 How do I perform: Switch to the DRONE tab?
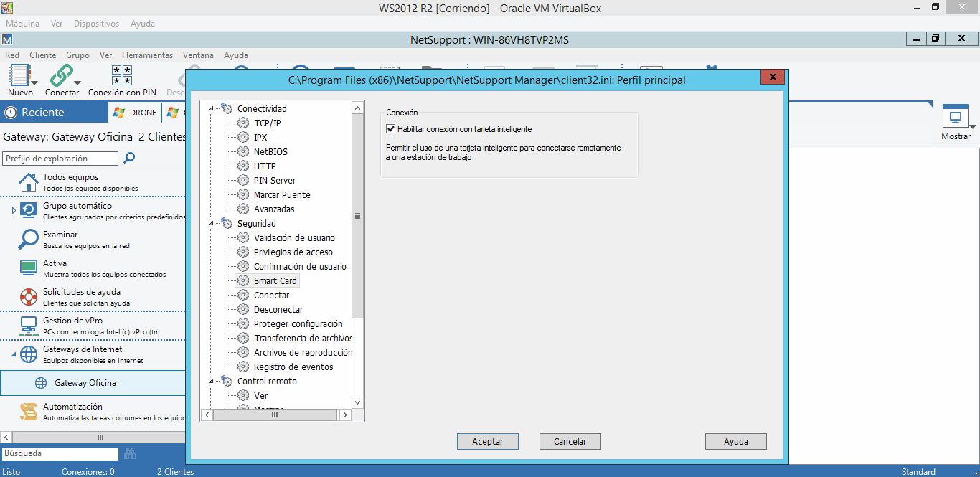click(135, 113)
